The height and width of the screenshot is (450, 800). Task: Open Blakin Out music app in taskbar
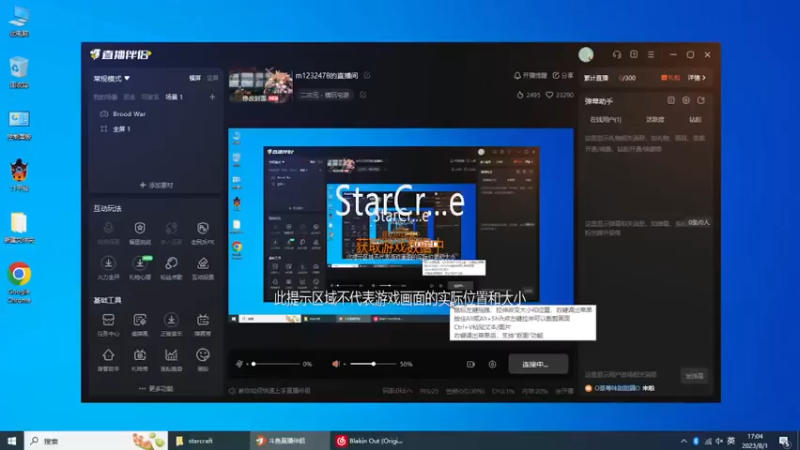(370, 441)
